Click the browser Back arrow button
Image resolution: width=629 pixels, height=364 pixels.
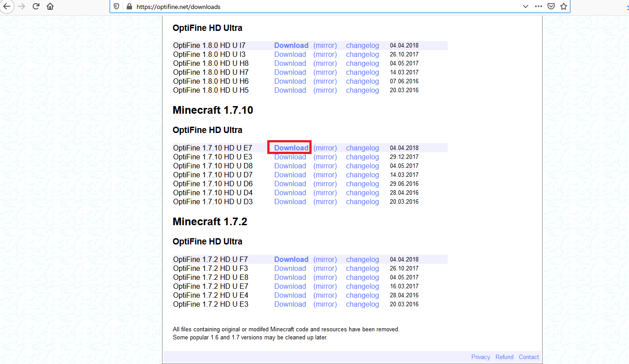[7, 7]
